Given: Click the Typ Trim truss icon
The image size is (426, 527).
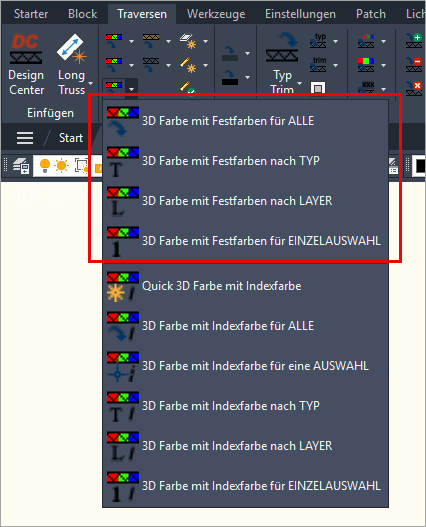Looking at the screenshot, I should tap(282, 47).
